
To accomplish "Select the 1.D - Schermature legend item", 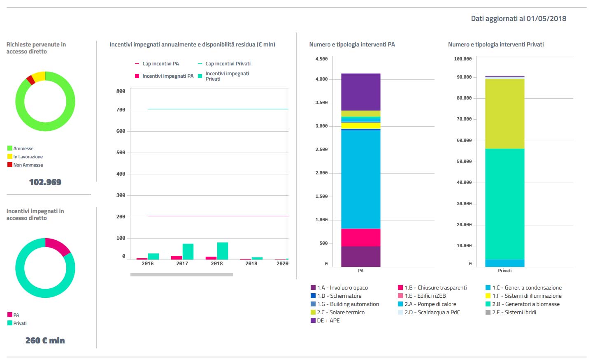I will pos(336,296).
